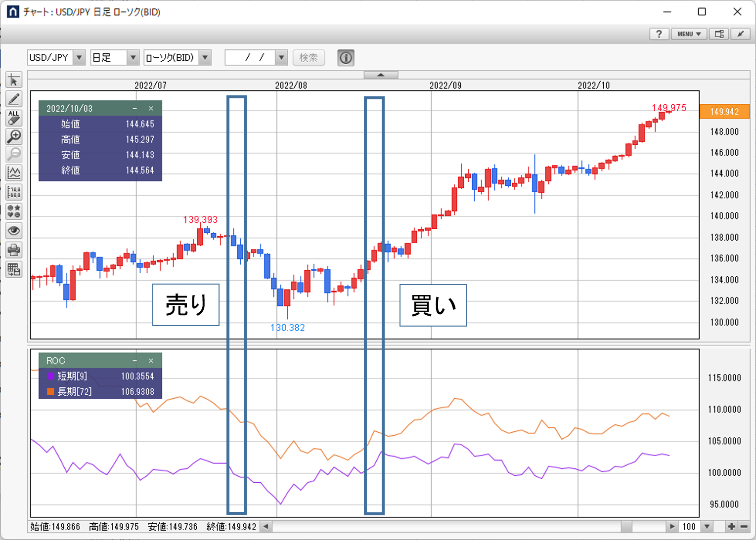Minimize the 2022/10/03 price info panel
This screenshot has height=540, width=756.
click(x=134, y=109)
